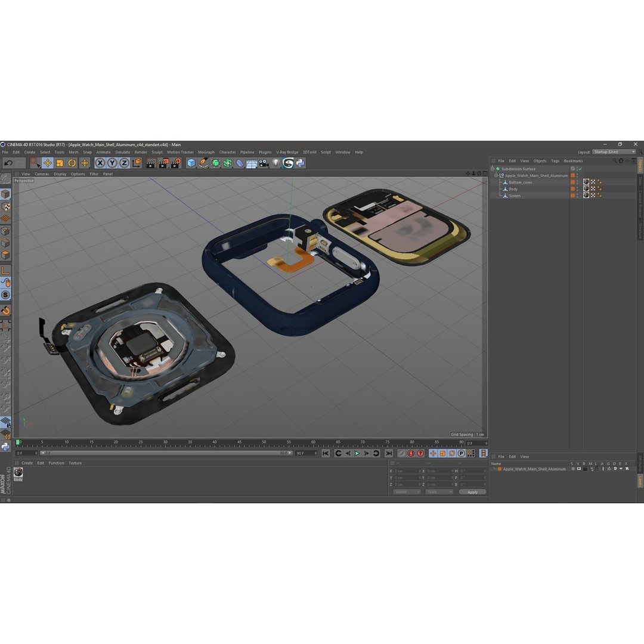Click the Enable Snap icon in left palette
The height and width of the screenshot is (644, 644).
[5, 311]
